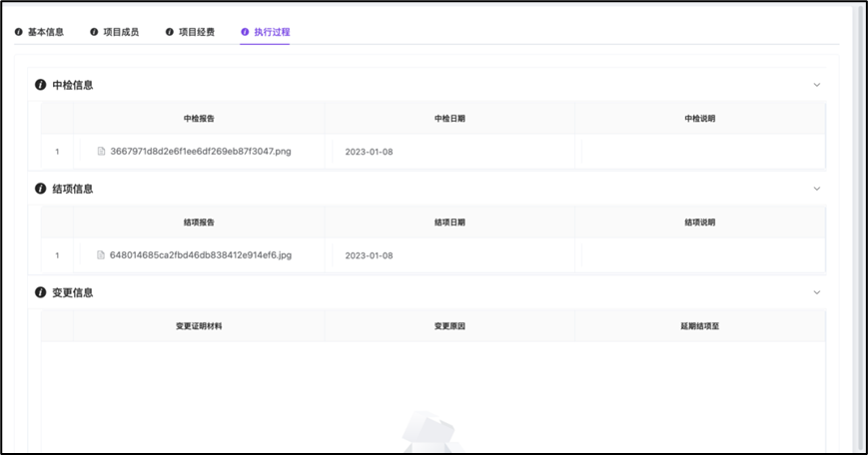
Task: Click the info icon beside 项目成员 tab
Action: [94, 32]
